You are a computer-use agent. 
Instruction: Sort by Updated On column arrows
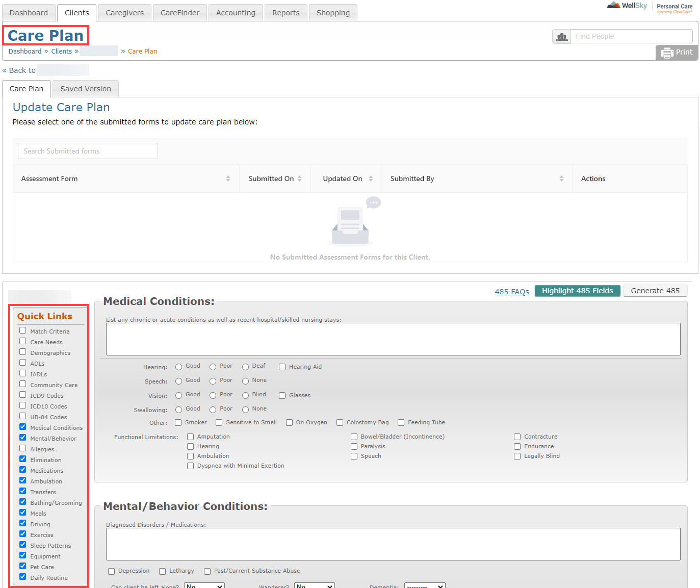click(371, 178)
